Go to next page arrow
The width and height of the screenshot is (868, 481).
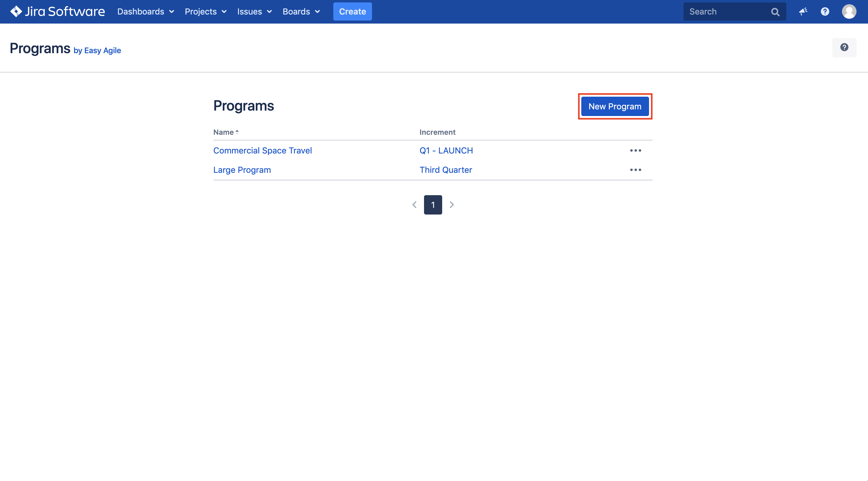(452, 205)
